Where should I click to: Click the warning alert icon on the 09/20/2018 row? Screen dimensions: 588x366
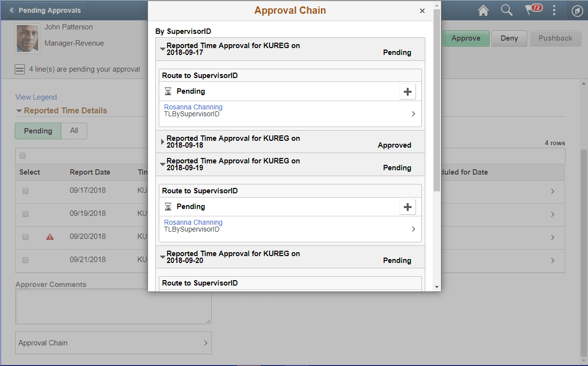coord(49,237)
